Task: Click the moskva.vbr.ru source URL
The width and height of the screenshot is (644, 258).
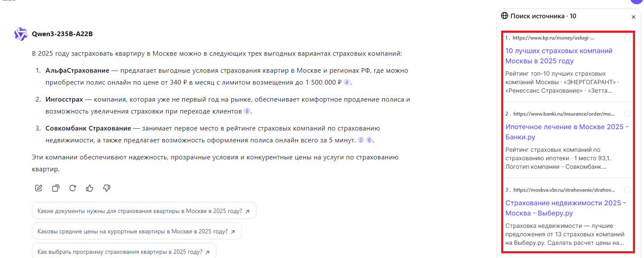Action: tap(565, 190)
